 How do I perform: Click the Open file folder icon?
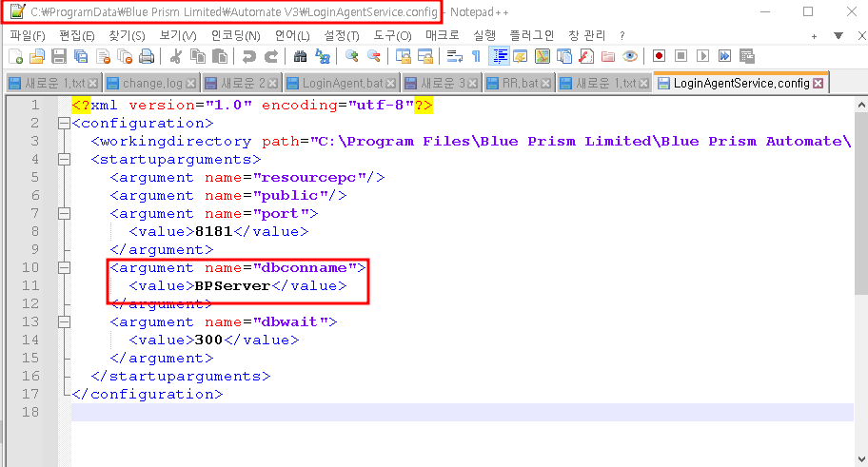[x=36, y=56]
